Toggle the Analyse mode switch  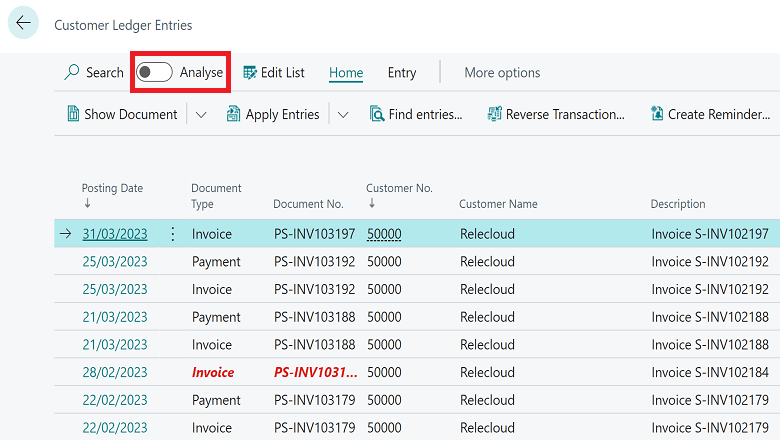tap(155, 73)
